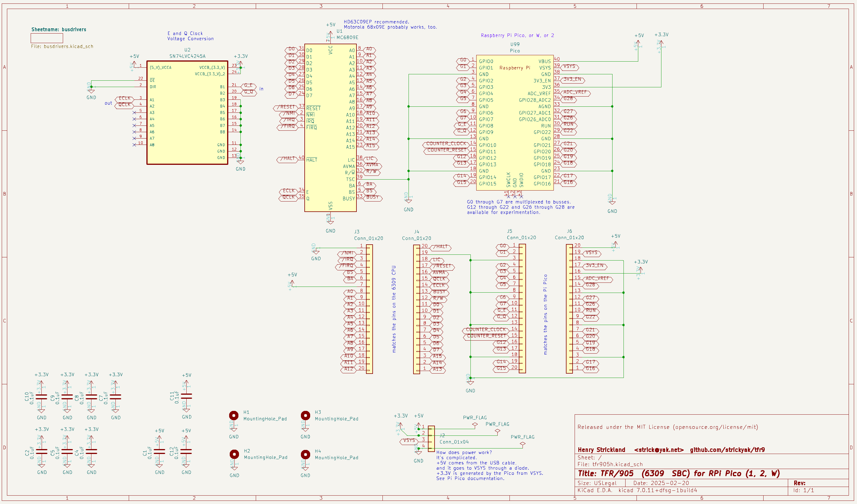Click the strick@yak.net email in title block
This screenshot has width=857, height=504.
point(659,450)
